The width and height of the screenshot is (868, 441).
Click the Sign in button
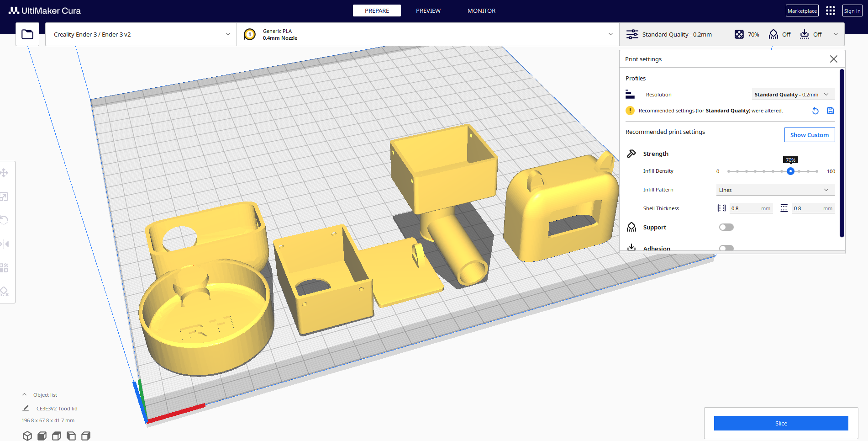point(852,11)
